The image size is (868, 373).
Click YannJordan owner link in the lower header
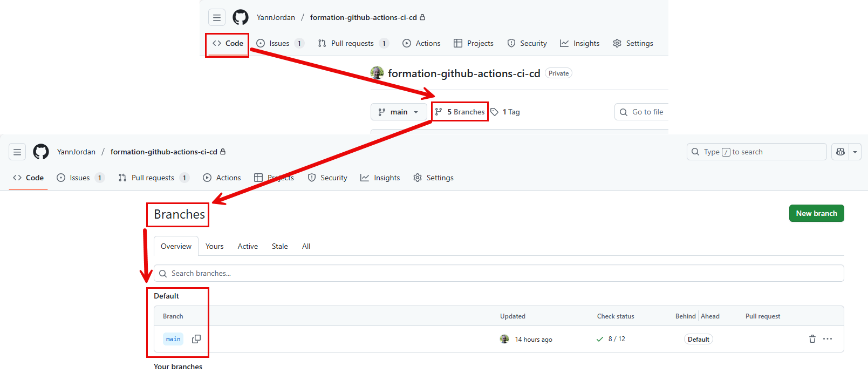click(x=76, y=152)
